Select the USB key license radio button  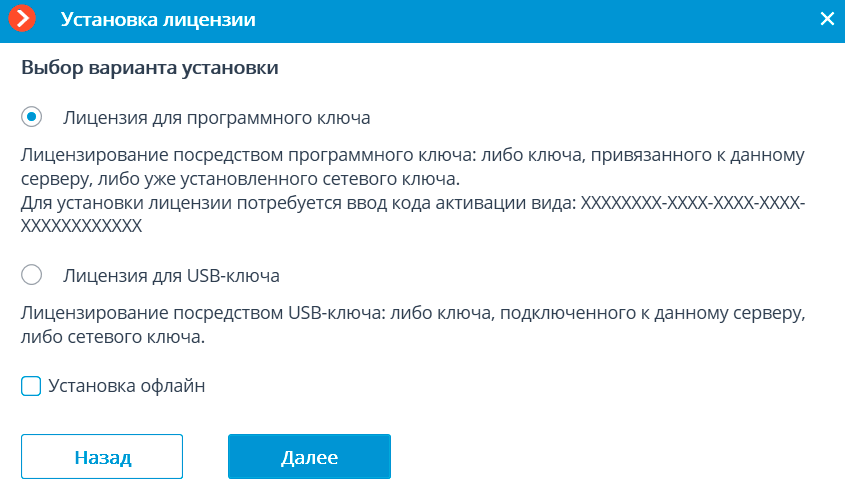tap(32, 274)
